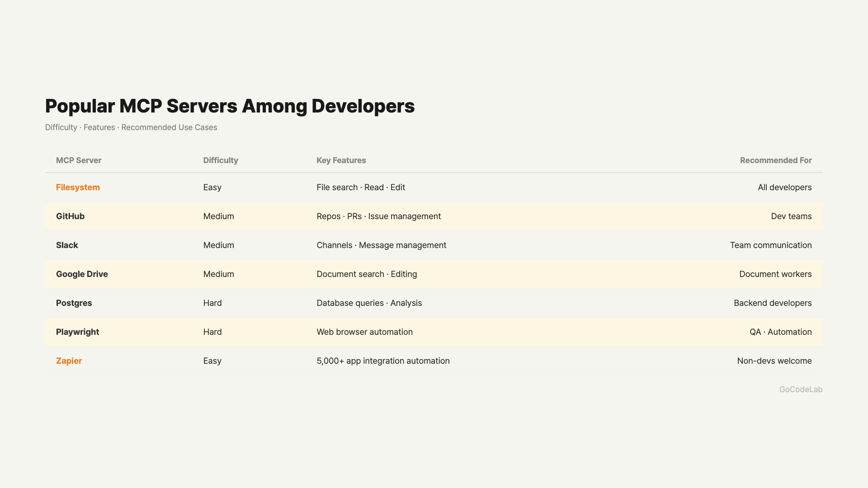This screenshot has height=488, width=868.
Task: Click 'Repos · PRs · Issue management' text
Action: click(x=378, y=216)
